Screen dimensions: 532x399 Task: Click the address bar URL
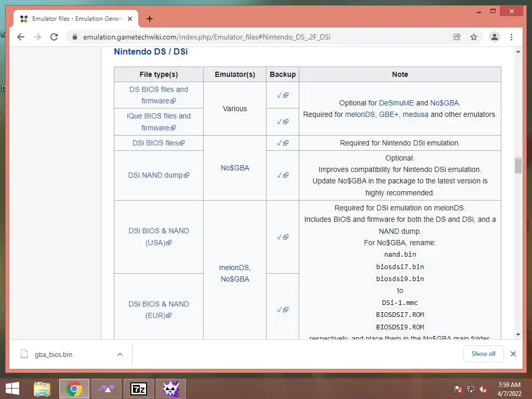[x=207, y=37]
